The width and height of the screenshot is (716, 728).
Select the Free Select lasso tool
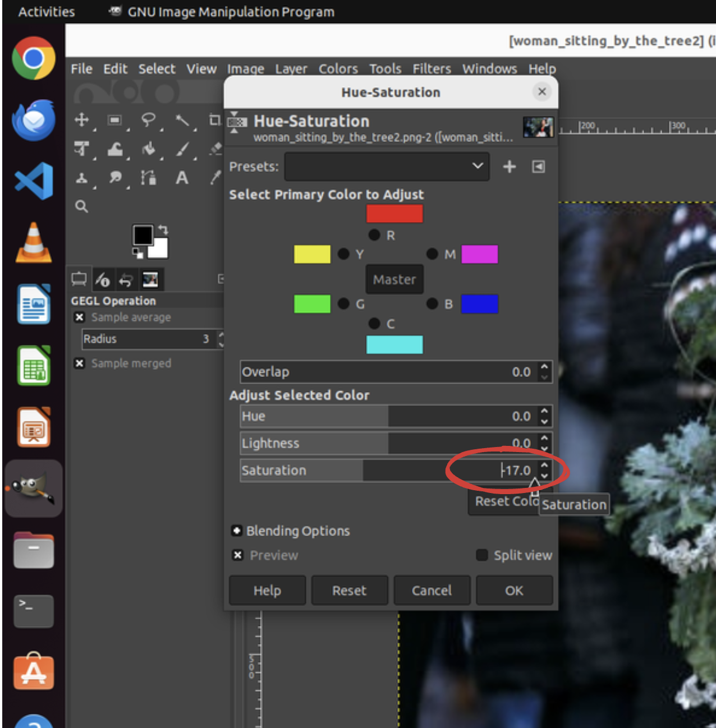click(x=148, y=119)
